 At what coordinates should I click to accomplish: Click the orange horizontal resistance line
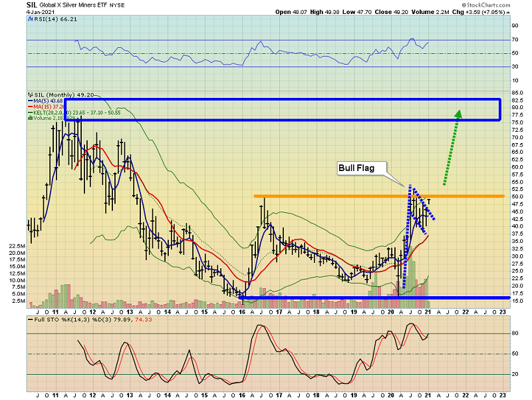pos(332,196)
